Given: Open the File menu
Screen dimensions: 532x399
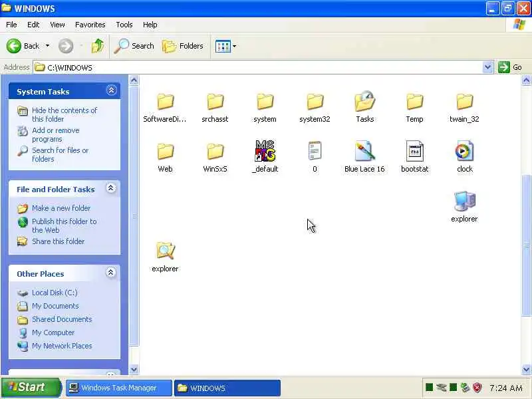Looking at the screenshot, I should point(11,25).
